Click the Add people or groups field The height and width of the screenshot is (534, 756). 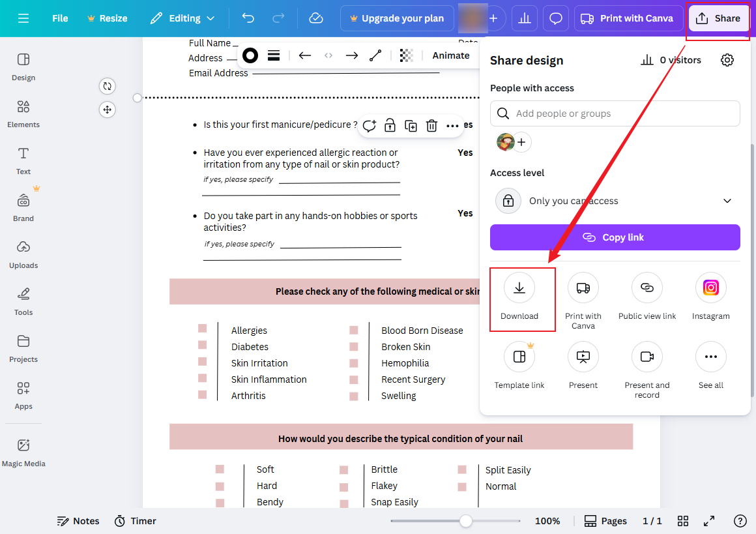click(x=615, y=113)
